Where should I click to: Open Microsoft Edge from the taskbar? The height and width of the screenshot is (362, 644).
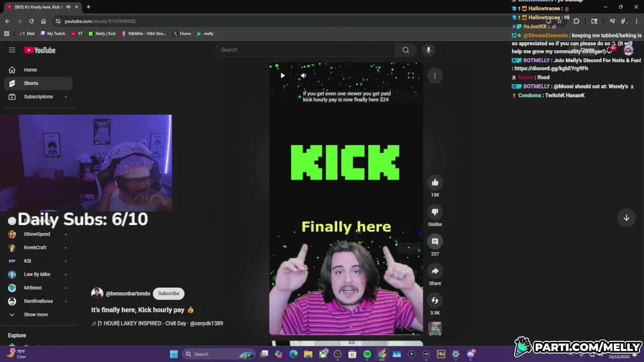[293, 354]
